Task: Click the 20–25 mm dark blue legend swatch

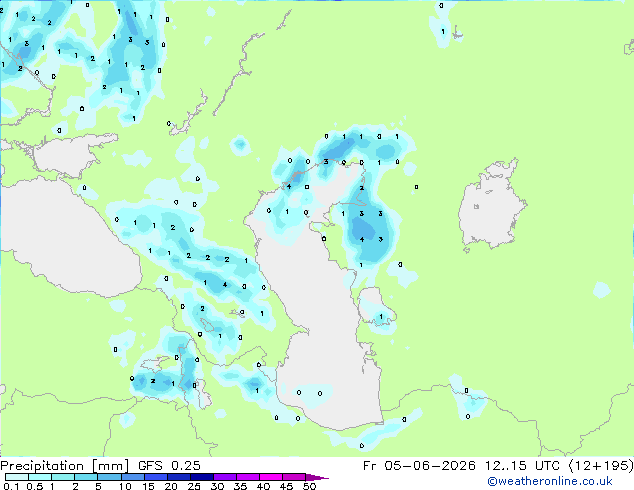Action: click(179, 477)
